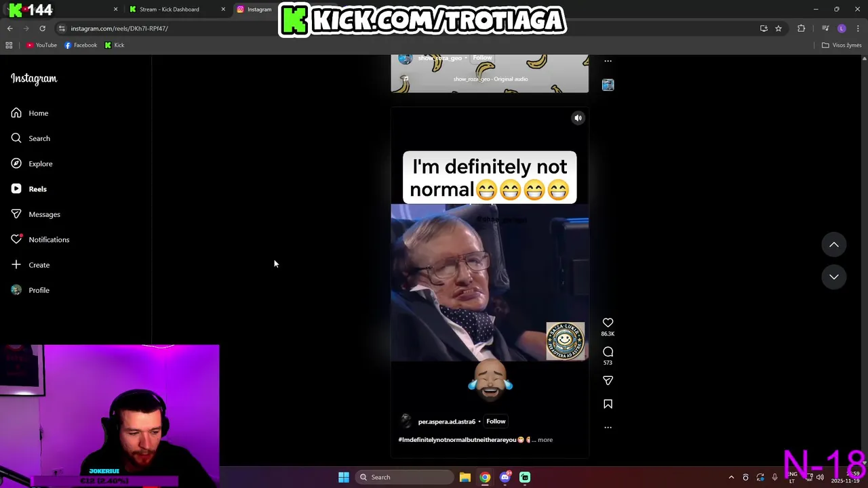
Task: Go to Explore in Instagram sidebar
Action: click(x=32, y=163)
